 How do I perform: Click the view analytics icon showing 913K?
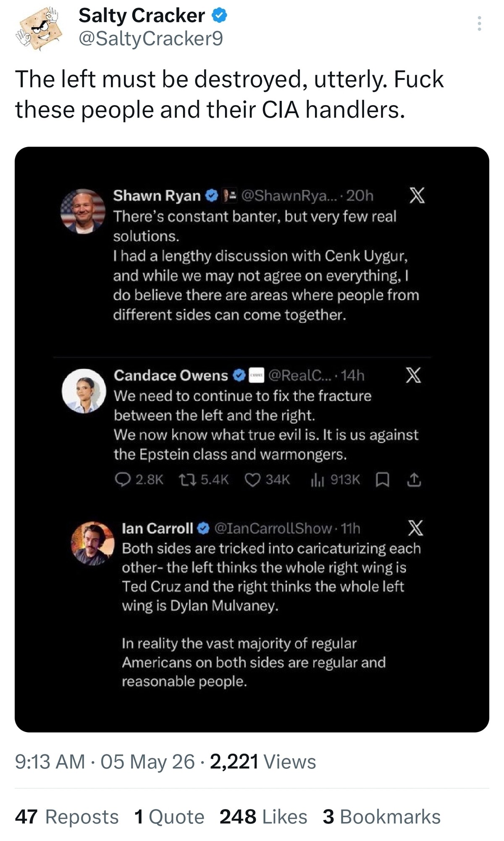pos(317,480)
